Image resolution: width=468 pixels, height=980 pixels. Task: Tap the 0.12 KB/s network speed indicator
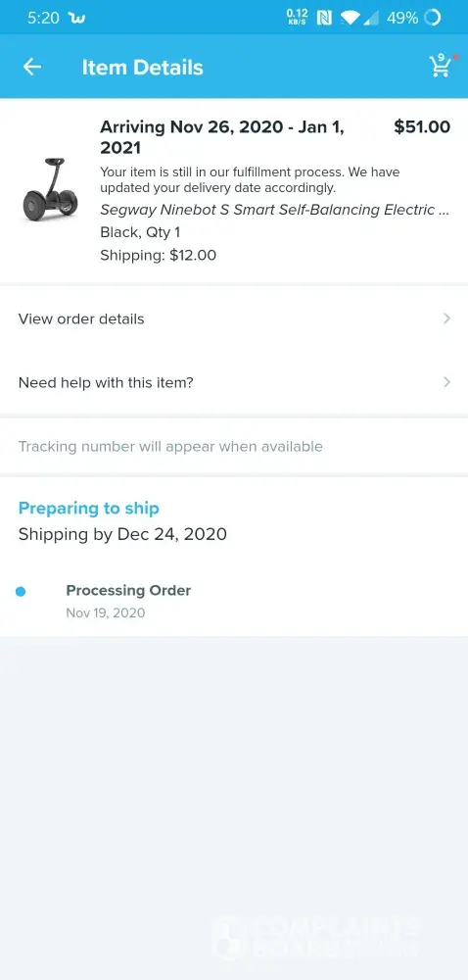click(297, 17)
